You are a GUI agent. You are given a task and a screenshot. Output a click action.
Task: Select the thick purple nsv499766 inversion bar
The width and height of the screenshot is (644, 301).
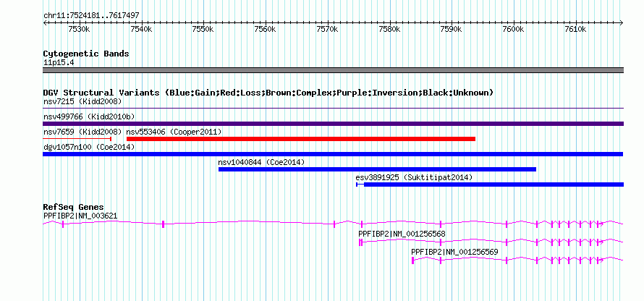[333, 124]
